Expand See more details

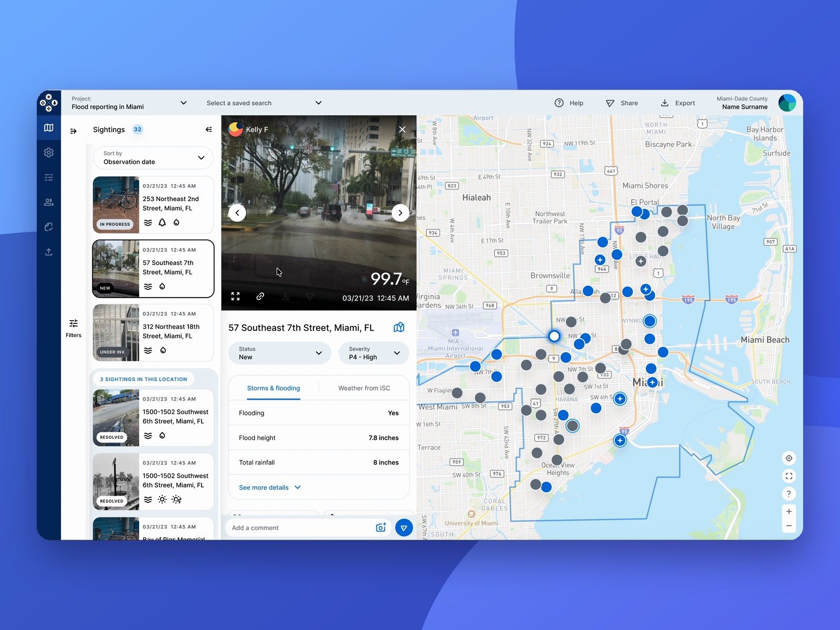click(x=270, y=488)
